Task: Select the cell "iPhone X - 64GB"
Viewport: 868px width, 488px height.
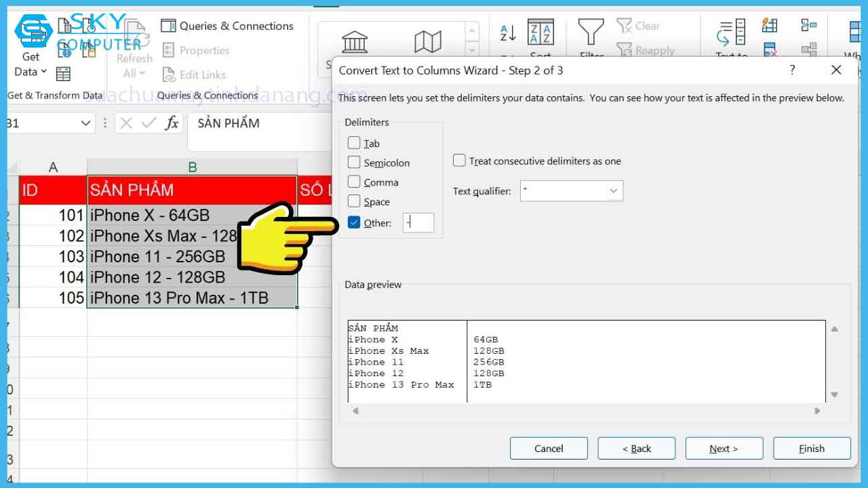Action: click(x=192, y=216)
